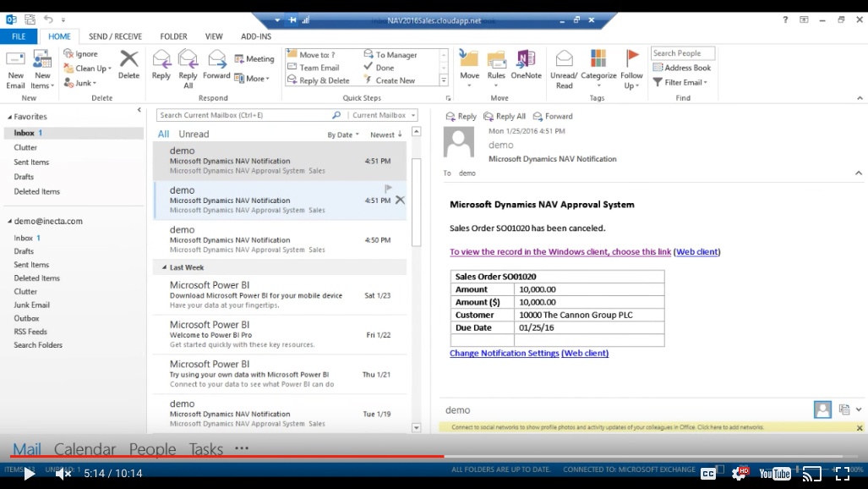Screen dimensions: 868x489
Task: Send message to OneNote
Action: (x=526, y=65)
